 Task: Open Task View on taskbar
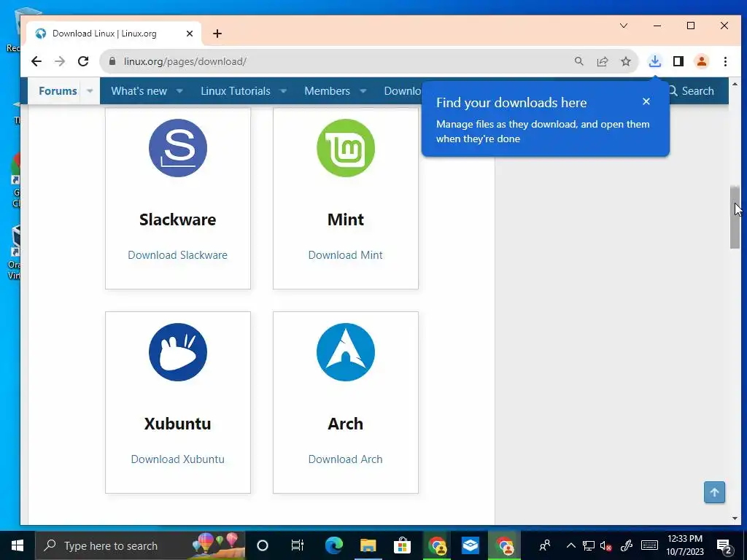tap(298, 545)
